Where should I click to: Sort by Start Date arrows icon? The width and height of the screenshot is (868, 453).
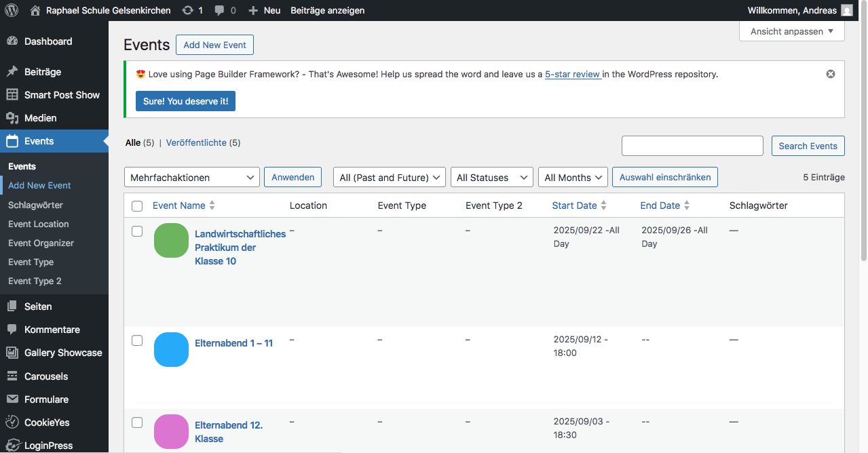click(x=604, y=205)
